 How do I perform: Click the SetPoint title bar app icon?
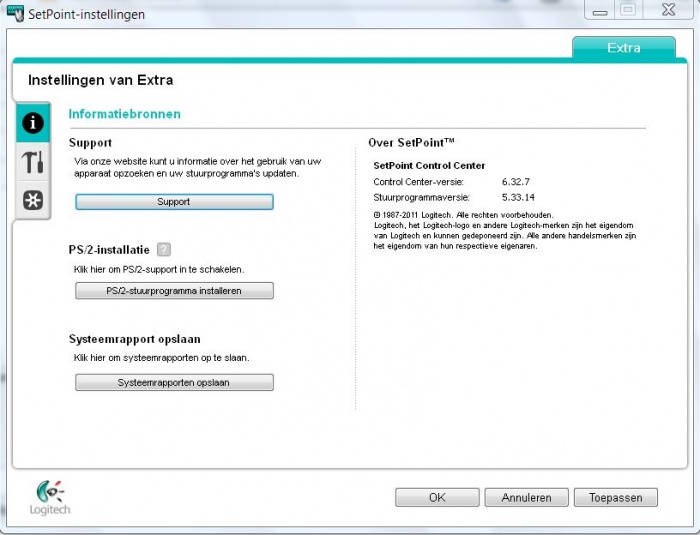click(15, 13)
